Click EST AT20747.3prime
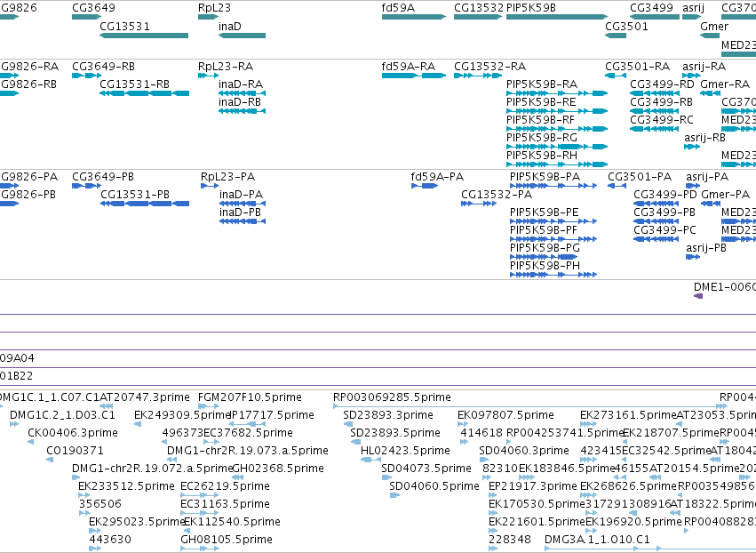Screen dimensions: 756x553 pos(107,406)
